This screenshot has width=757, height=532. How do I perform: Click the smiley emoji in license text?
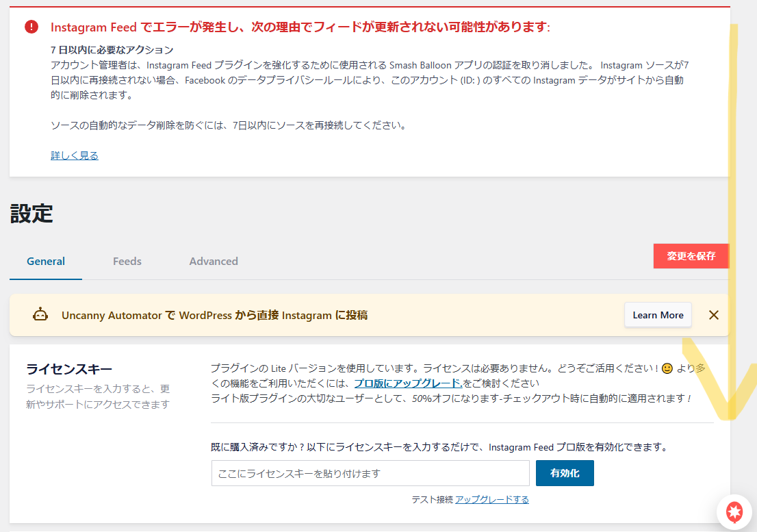[x=667, y=368]
